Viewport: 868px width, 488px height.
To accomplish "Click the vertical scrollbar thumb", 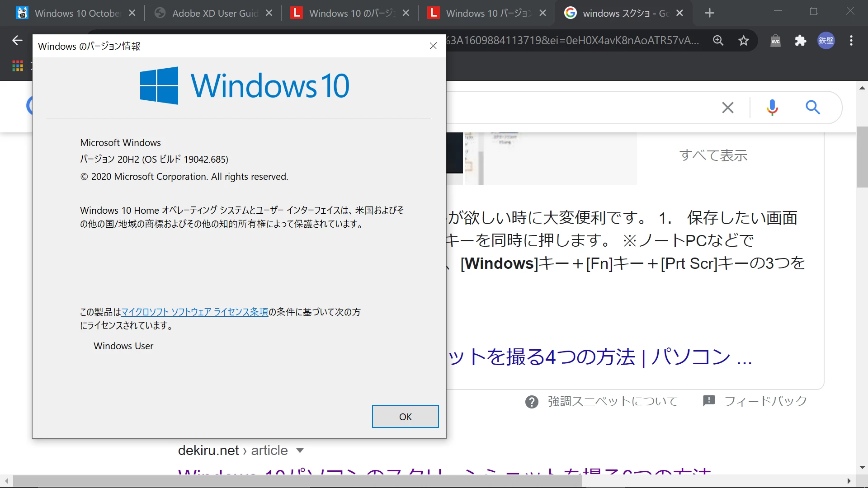I will pyautogui.click(x=862, y=157).
